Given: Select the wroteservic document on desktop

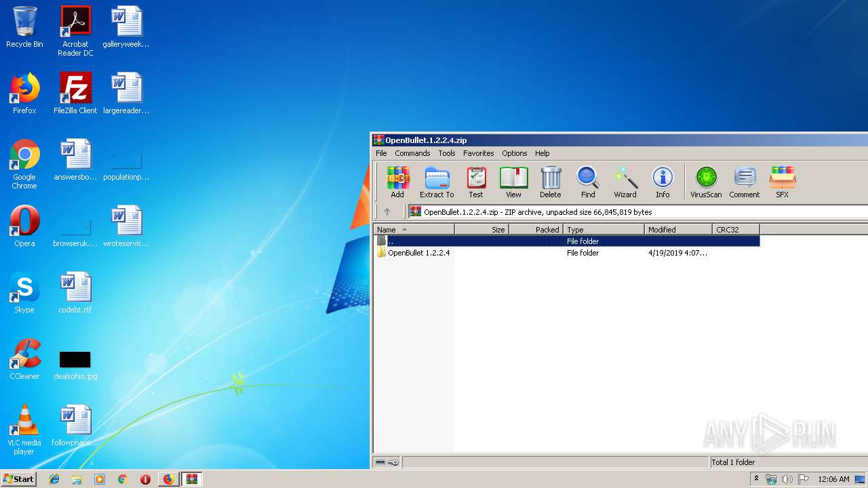Looking at the screenshot, I should point(126,226).
